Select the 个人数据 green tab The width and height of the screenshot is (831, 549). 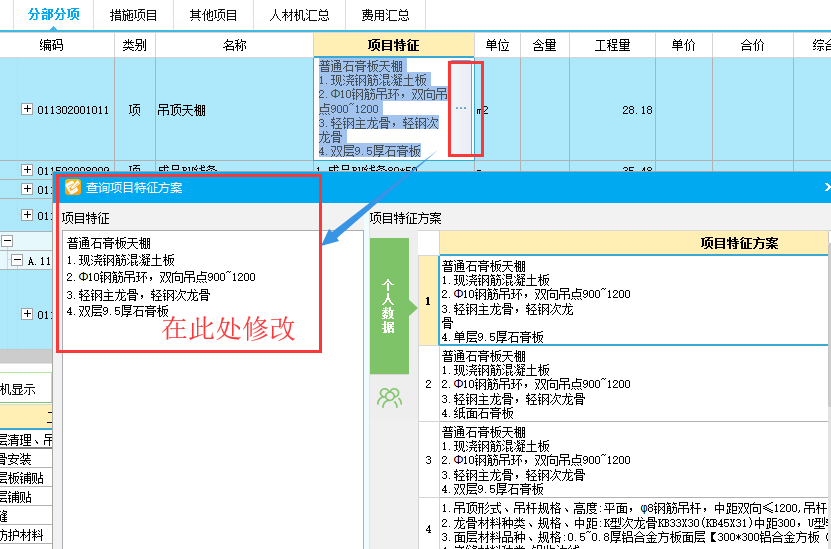click(389, 306)
